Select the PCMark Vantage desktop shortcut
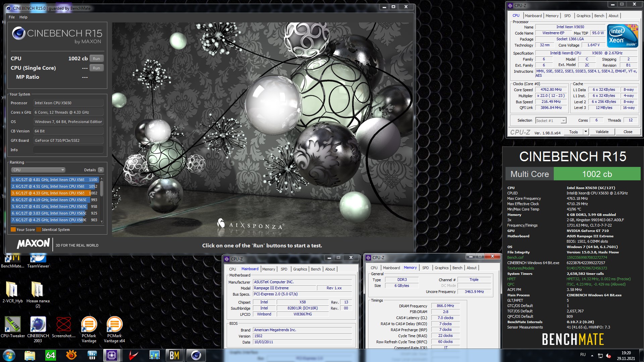The width and height of the screenshot is (644, 362). (89, 329)
